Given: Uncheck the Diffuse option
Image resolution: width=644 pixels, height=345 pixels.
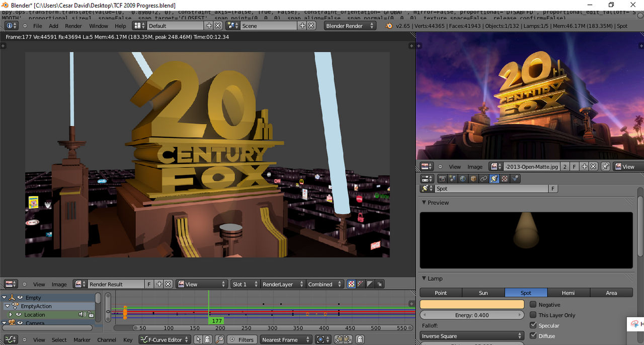Looking at the screenshot, I should [533, 336].
